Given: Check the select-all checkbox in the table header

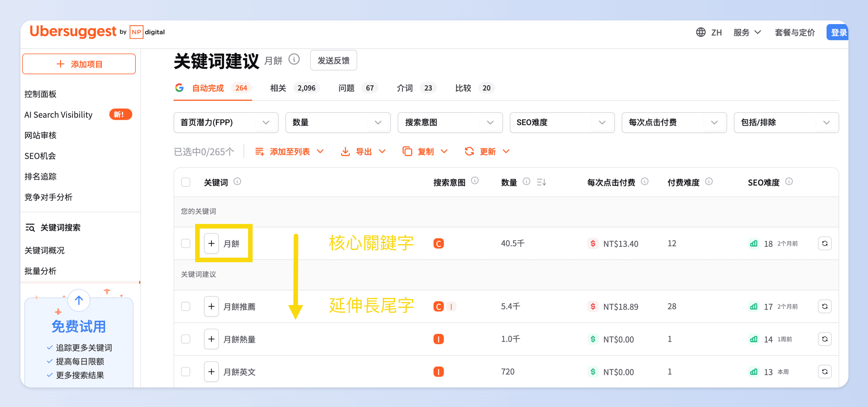Looking at the screenshot, I should pos(186,182).
